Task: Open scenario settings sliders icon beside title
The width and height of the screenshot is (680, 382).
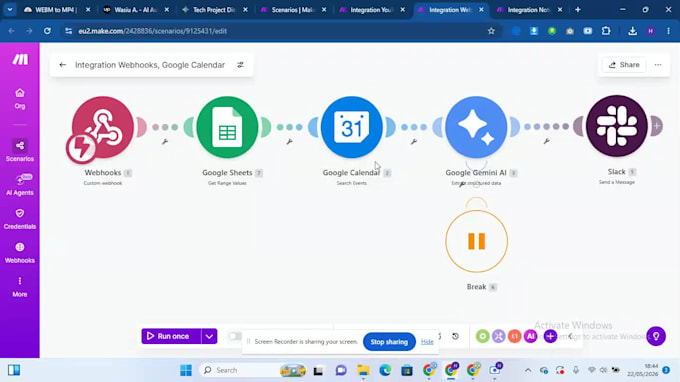Action: pyautogui.click(x=240, y=65)
